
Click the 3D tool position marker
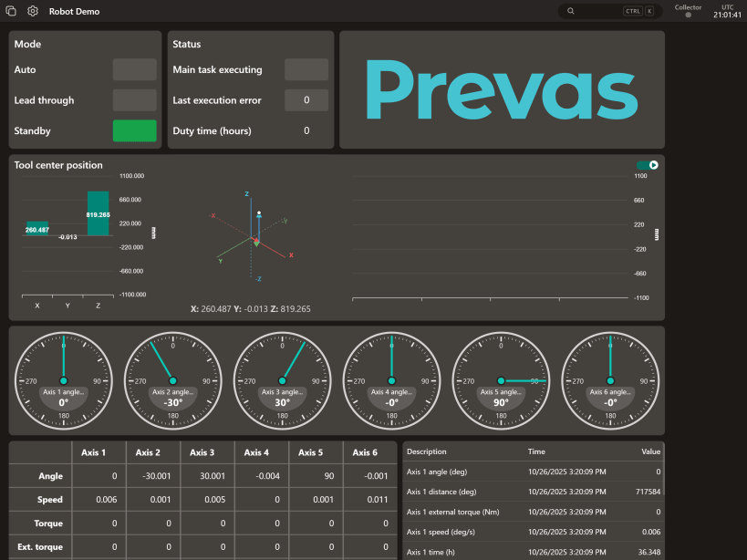click(259, 213)
